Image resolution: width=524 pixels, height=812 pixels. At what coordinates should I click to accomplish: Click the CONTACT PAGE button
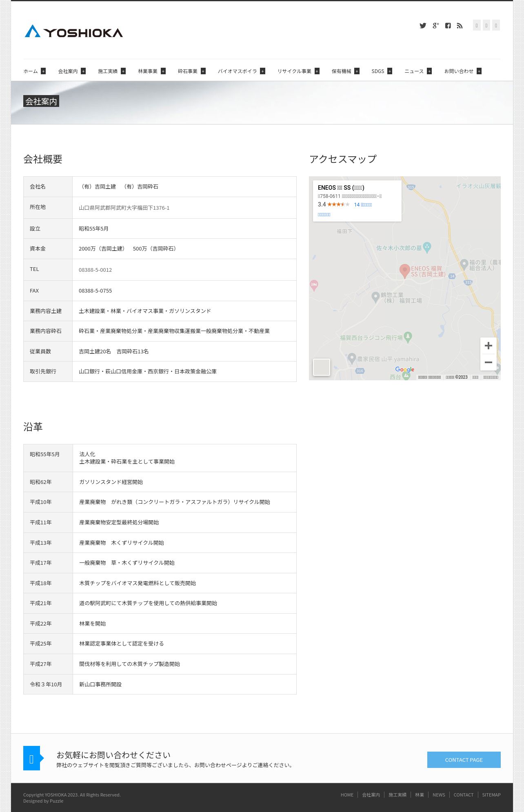click(464, 760)
